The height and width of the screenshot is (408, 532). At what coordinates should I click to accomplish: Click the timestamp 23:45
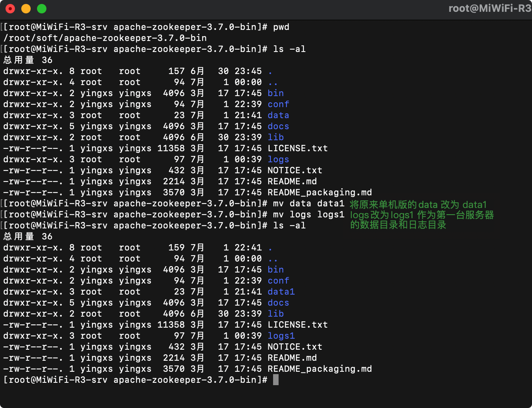248,71
